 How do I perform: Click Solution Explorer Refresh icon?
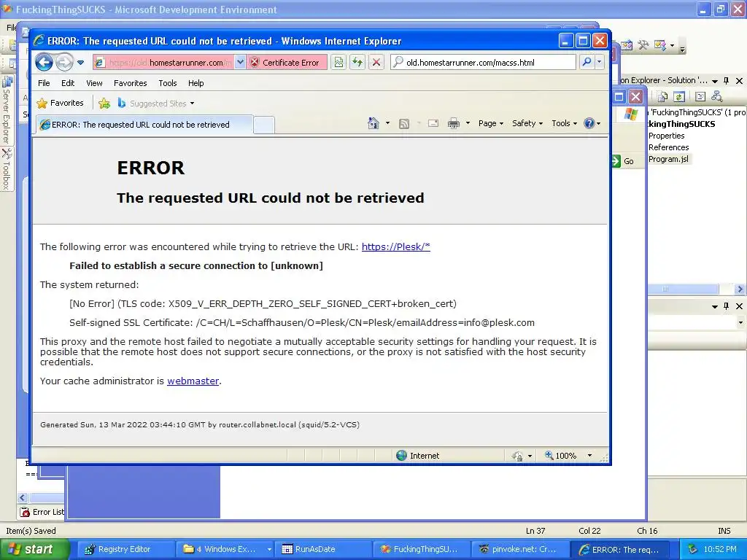click(679, 97)
